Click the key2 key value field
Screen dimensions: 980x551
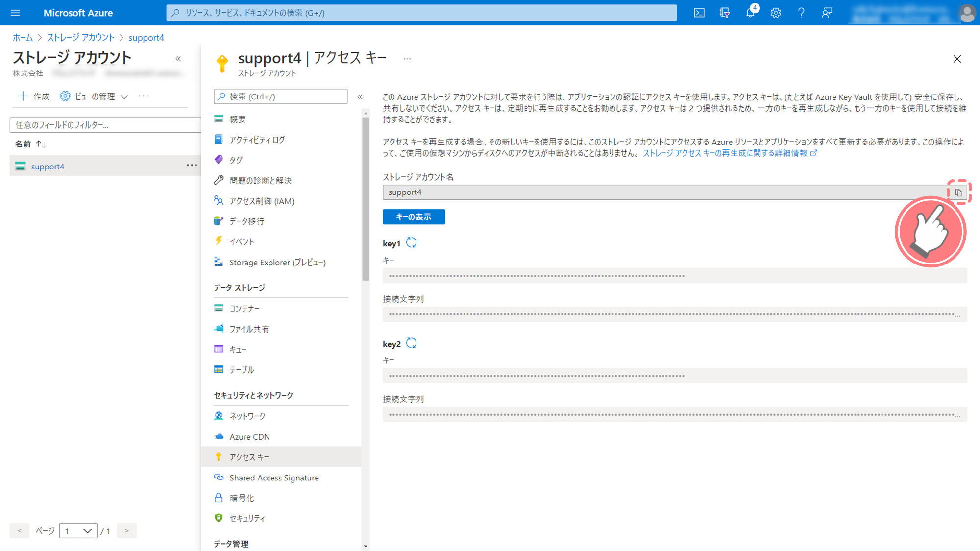point(675,376)
